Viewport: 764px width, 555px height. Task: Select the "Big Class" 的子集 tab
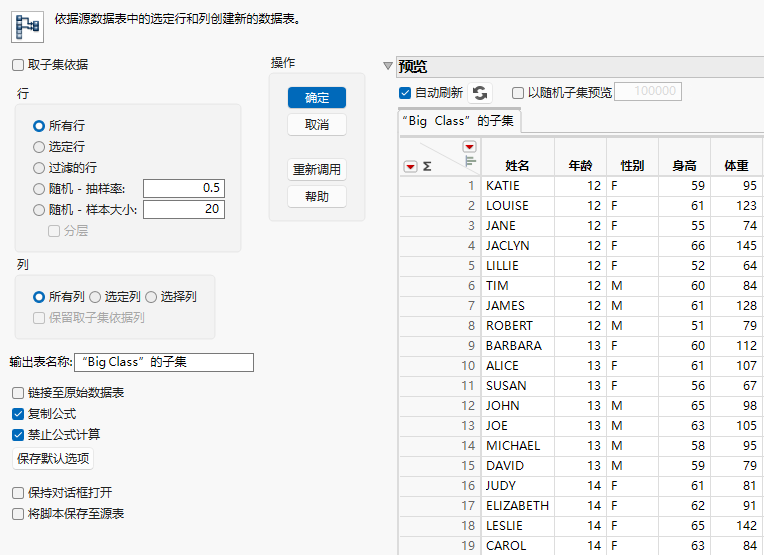pyautogui.click(x=459, y=121)
